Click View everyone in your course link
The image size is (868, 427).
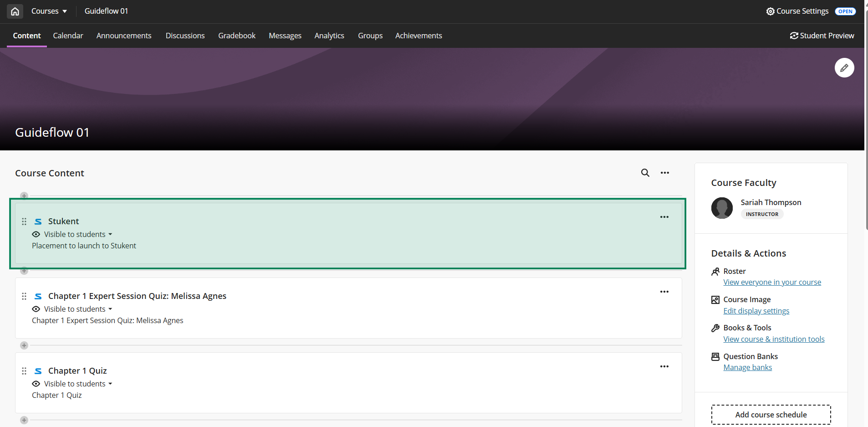click(772, 282)
